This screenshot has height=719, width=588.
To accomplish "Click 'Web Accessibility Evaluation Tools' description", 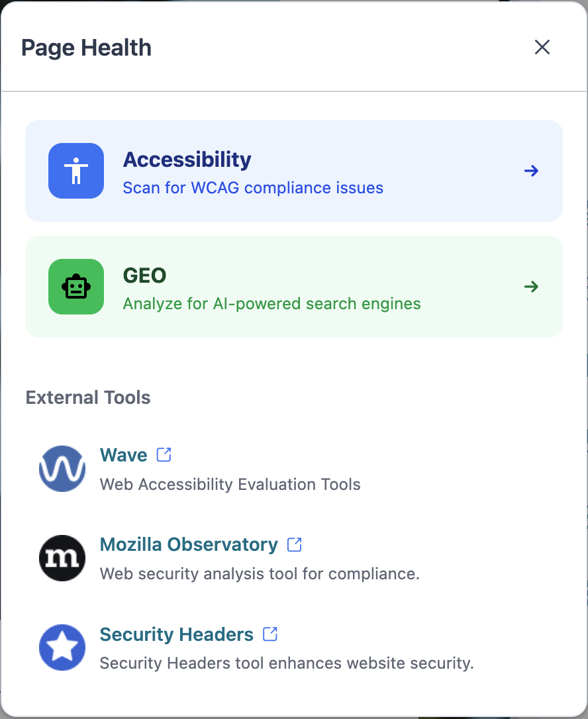I will (230, 484).
